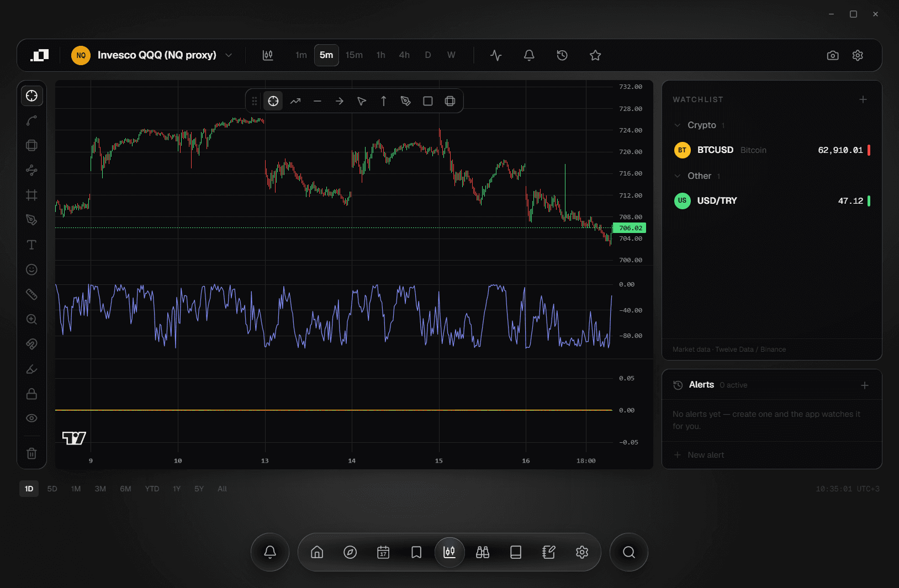
Task: Switch to 1m timeframe
Action: (x=301, y=55)
